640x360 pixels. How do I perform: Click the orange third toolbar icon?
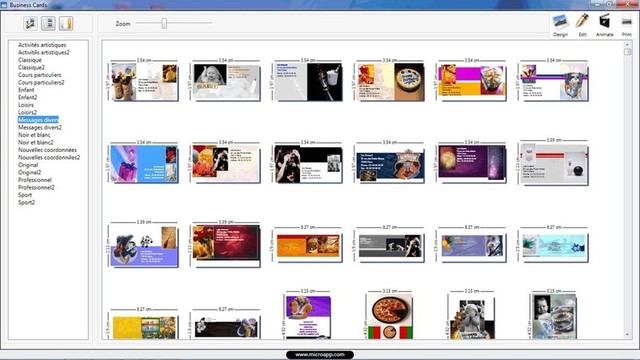(66, 23)
